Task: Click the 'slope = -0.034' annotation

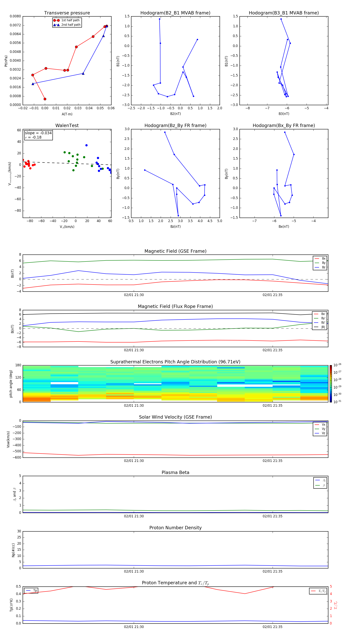Action: [38, 133]
